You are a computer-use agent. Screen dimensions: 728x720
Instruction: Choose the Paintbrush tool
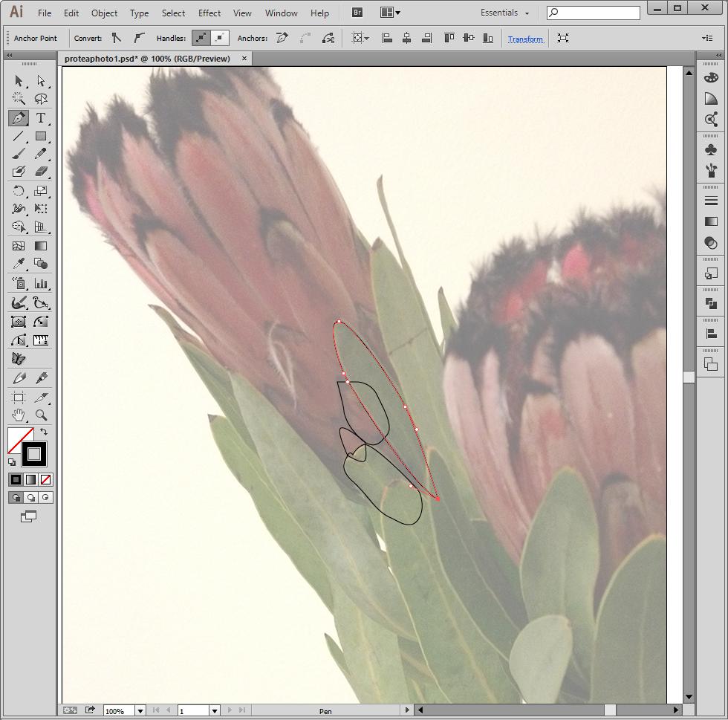tap(19, 154)
